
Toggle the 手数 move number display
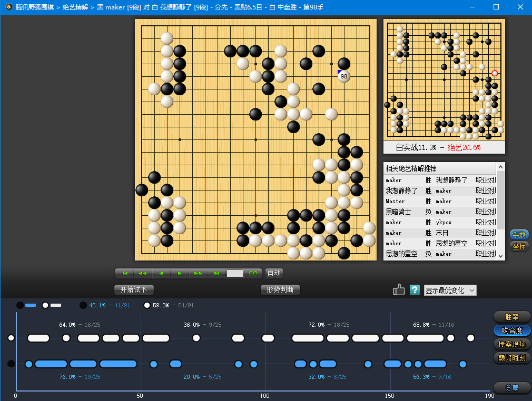(x=519, y=235)
